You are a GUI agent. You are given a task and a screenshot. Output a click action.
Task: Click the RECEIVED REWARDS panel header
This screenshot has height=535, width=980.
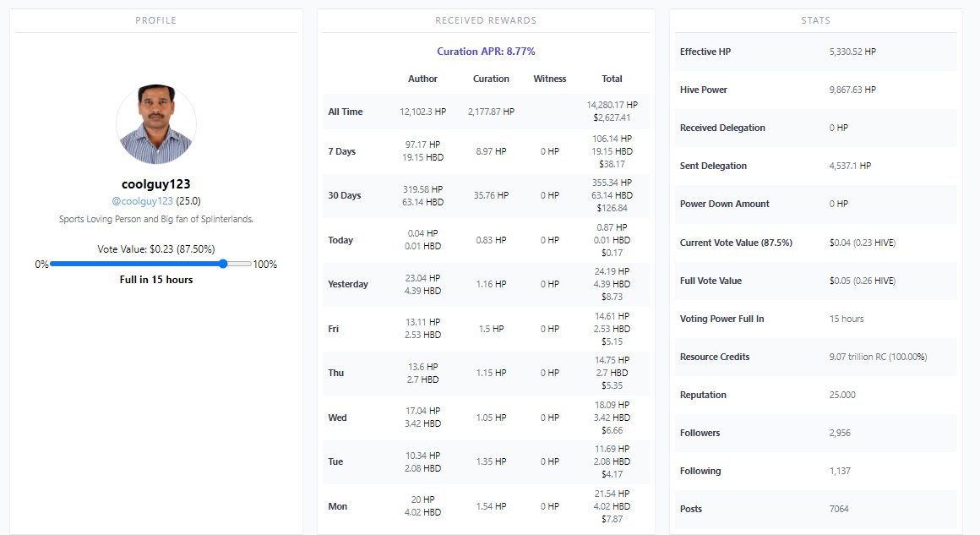(x=486, y=20)
